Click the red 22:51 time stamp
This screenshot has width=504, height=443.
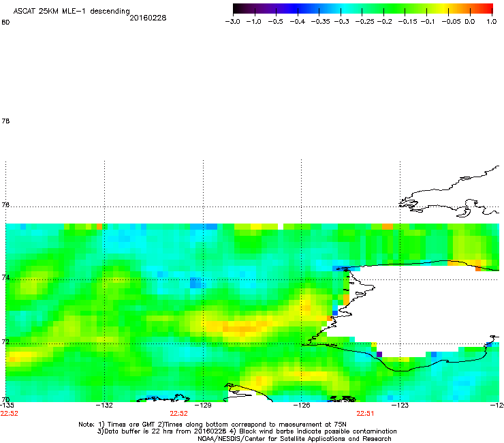point(365,414)
